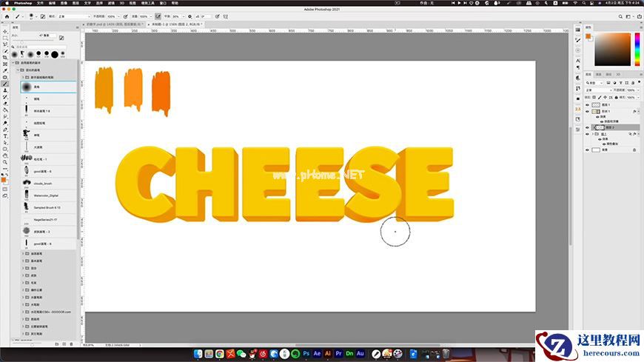Select the Rectangular Marquee tool
644x362 pixels.
click(5, 38)
